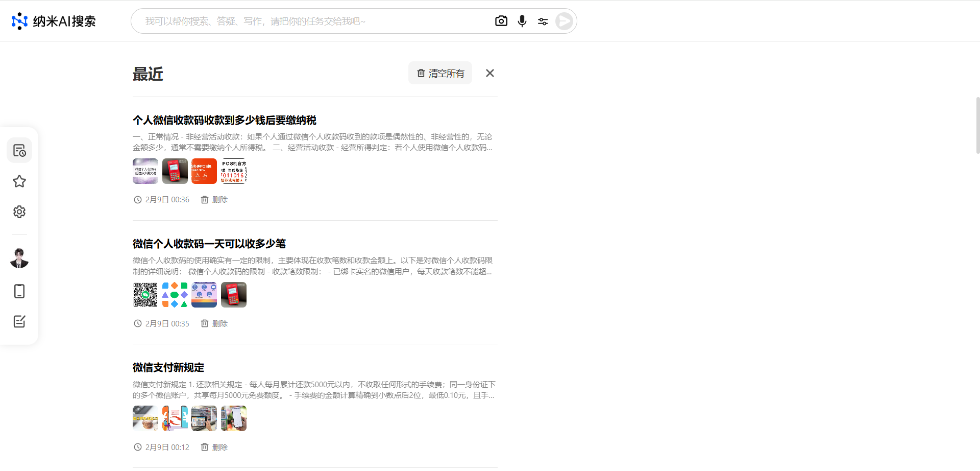Open 个人微信收款码收款到多少钱后要缴纳税 entry

(x=224, y=120)
